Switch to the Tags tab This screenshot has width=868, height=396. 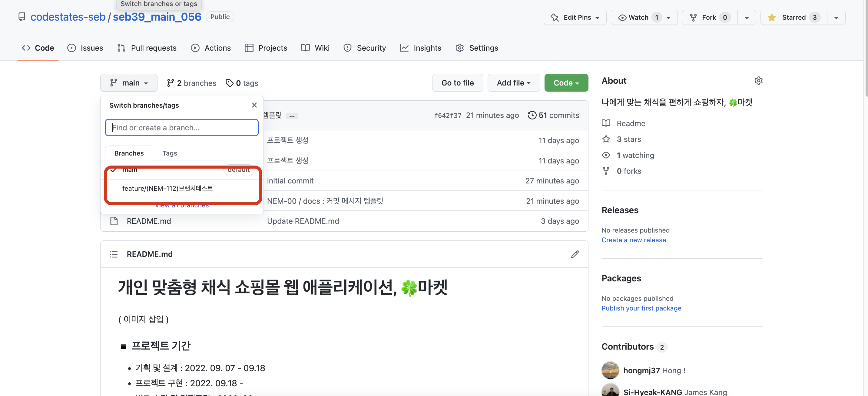point(170,153)
